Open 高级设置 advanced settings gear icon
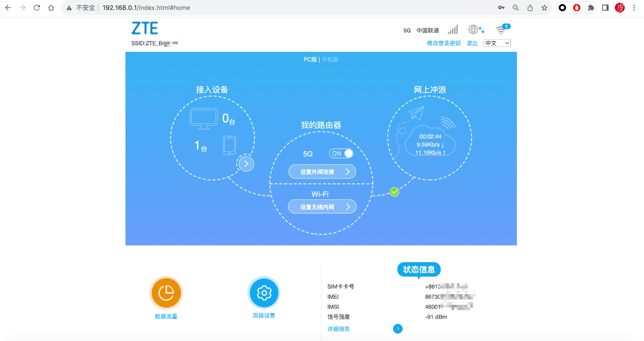The image size is (644, 341). (x=264, y=292)
